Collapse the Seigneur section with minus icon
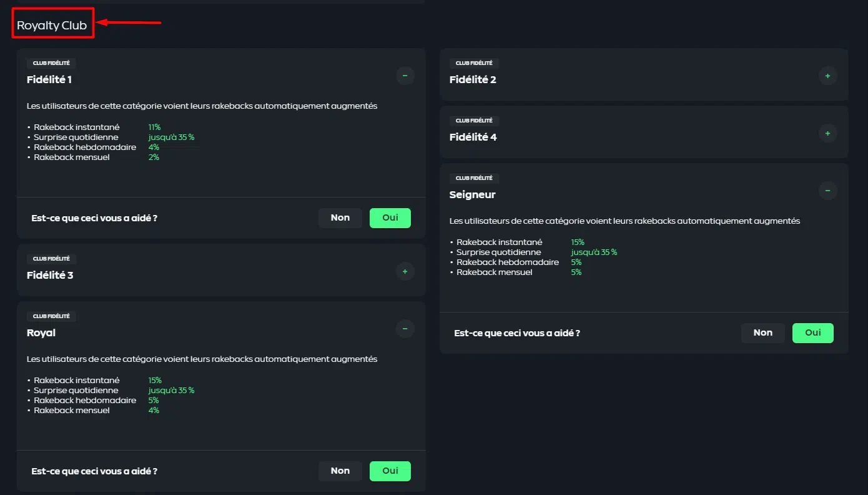The width and height of the screenshot is (868, 495). pyautogui.click(x=827, y=191)
